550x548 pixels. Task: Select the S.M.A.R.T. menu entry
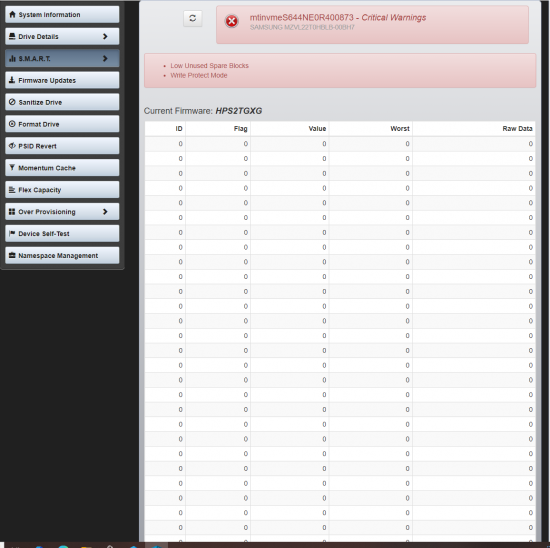[62, 58]
